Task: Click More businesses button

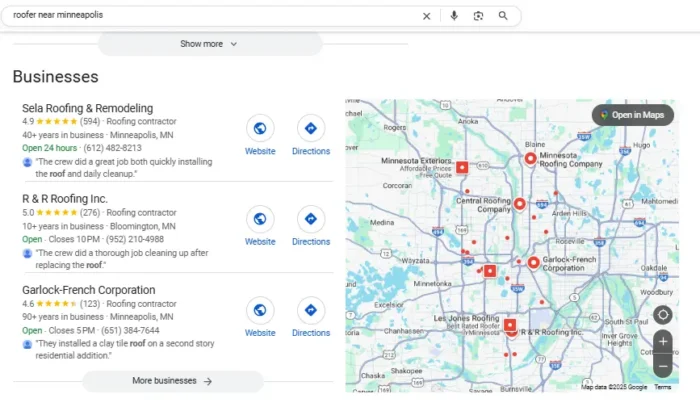Action: pyautogui.click(x=172, y=381)
